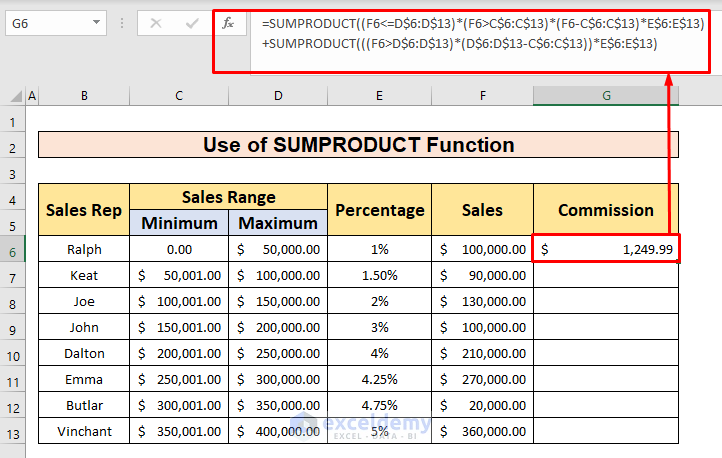
Task: Click the Sales Range merged header
Action: coord(228,197)
